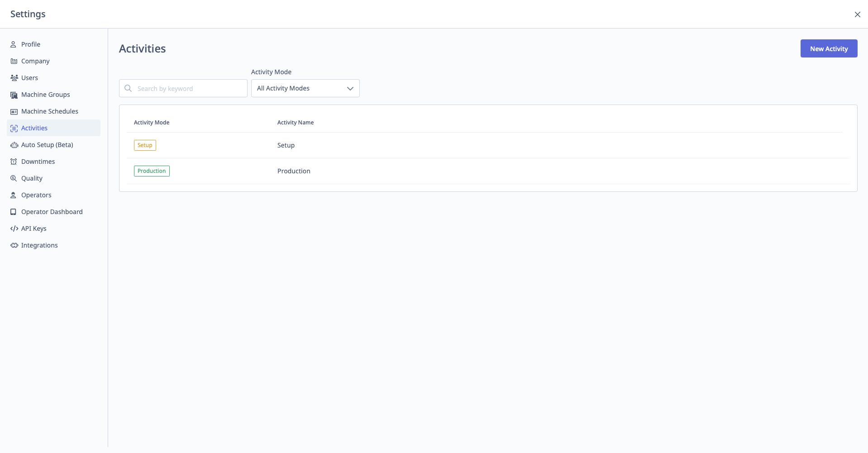Click the Machine Groups icon
Screen dimensions: 868x453
14,95
